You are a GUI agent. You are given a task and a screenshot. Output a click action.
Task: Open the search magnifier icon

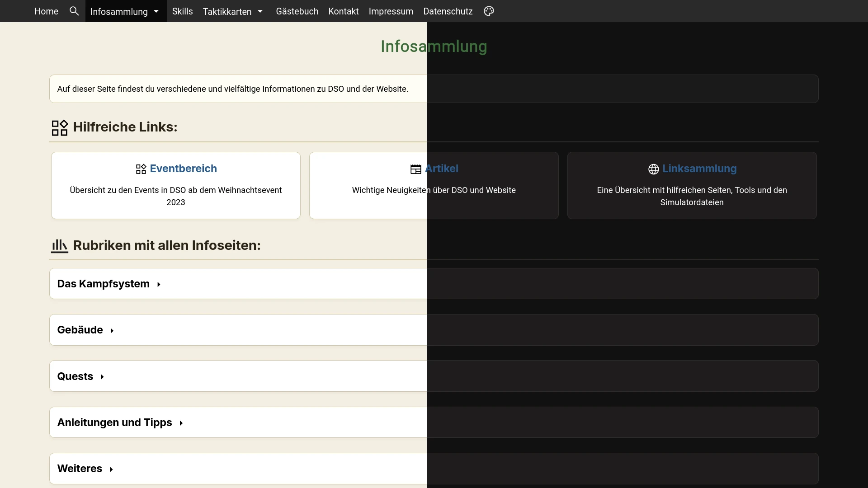(74, 11)
